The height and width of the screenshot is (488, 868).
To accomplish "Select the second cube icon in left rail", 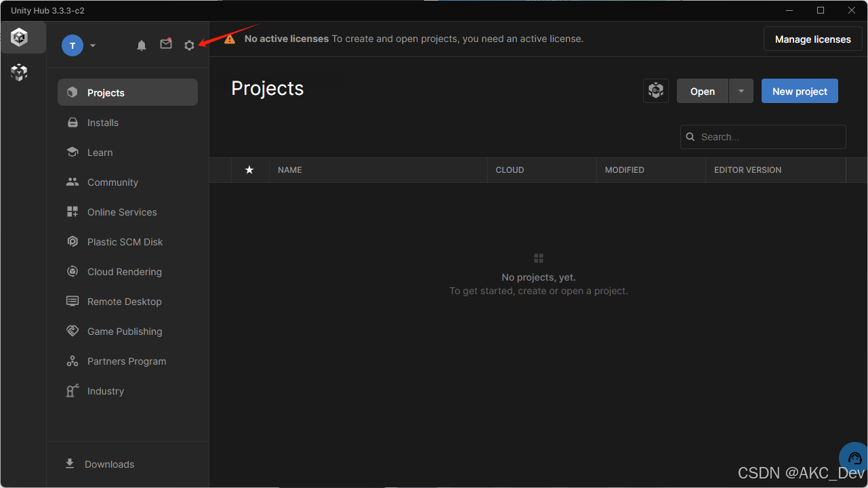I will click(x=20, y=73).
